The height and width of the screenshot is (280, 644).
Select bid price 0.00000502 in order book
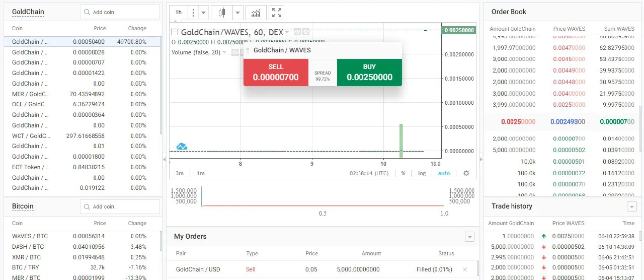coord(569,150)
